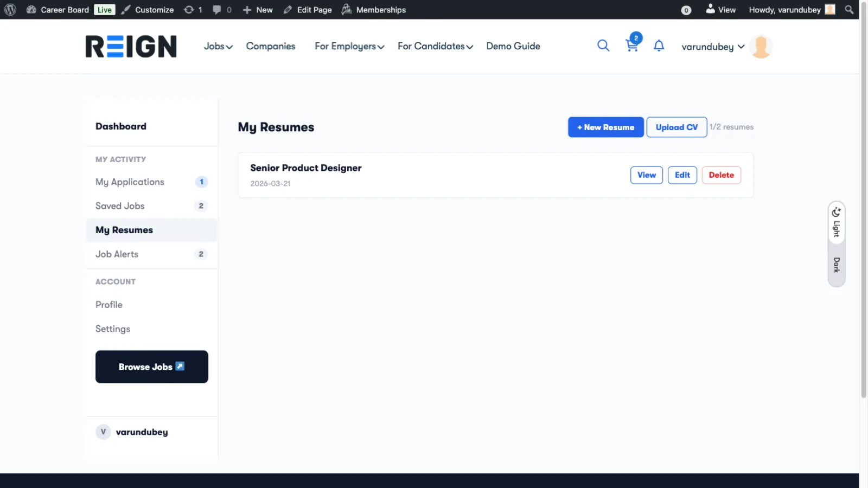
Task: Click the admin bar notification counter 0
Action: [x=686, y=10]
